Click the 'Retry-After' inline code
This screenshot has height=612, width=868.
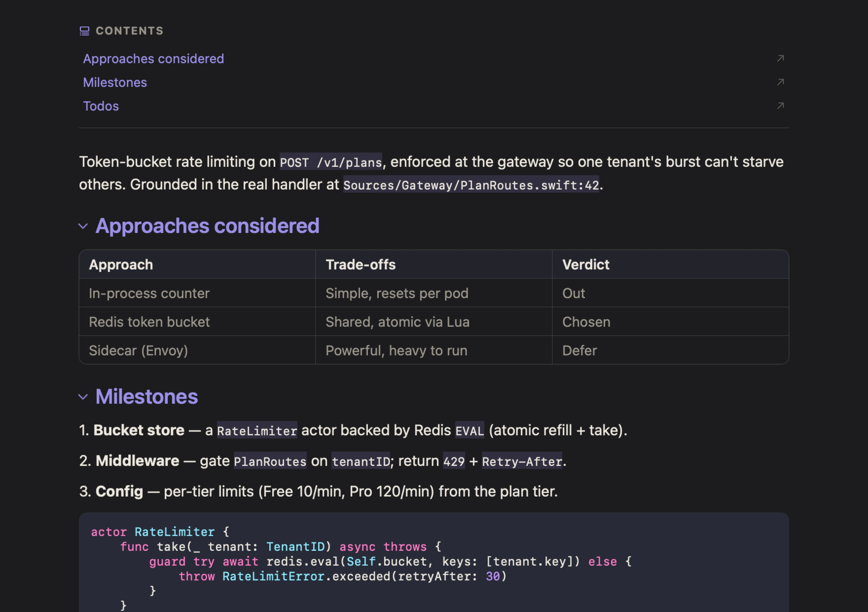pos(522,461)
